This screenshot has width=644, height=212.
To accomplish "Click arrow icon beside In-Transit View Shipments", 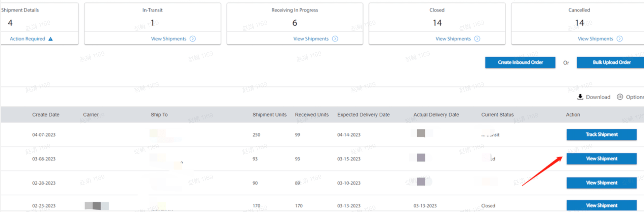I will (193, 39).
